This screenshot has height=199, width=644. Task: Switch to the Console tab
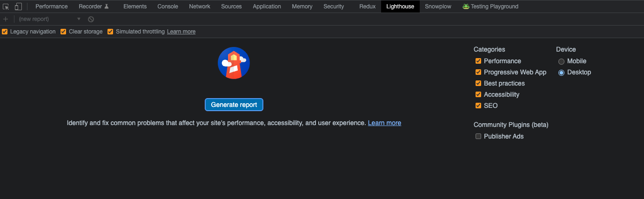(168, 7)
